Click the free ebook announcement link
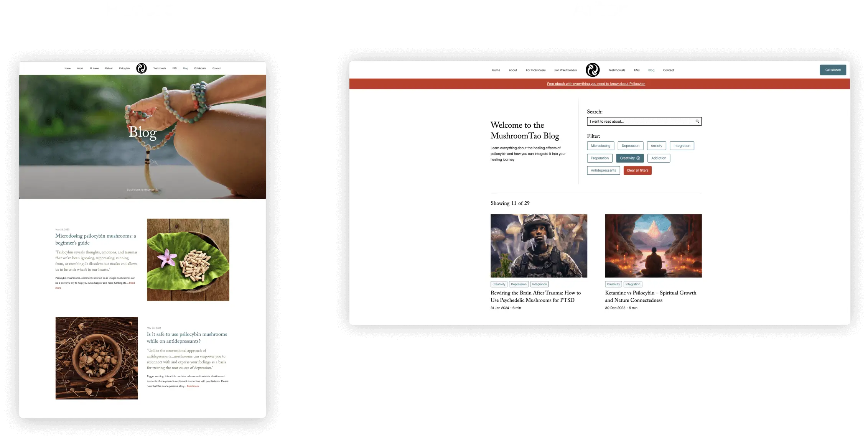 click(596, 84)
